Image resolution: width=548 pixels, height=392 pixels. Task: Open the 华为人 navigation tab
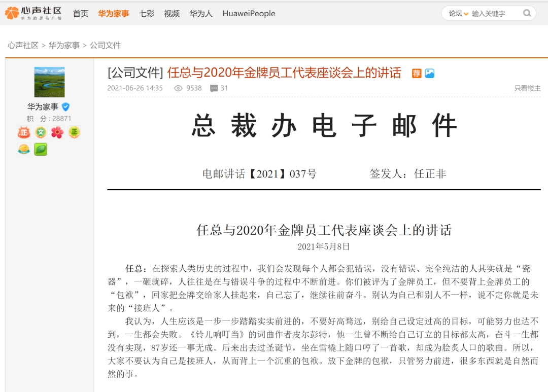point(201,13)
